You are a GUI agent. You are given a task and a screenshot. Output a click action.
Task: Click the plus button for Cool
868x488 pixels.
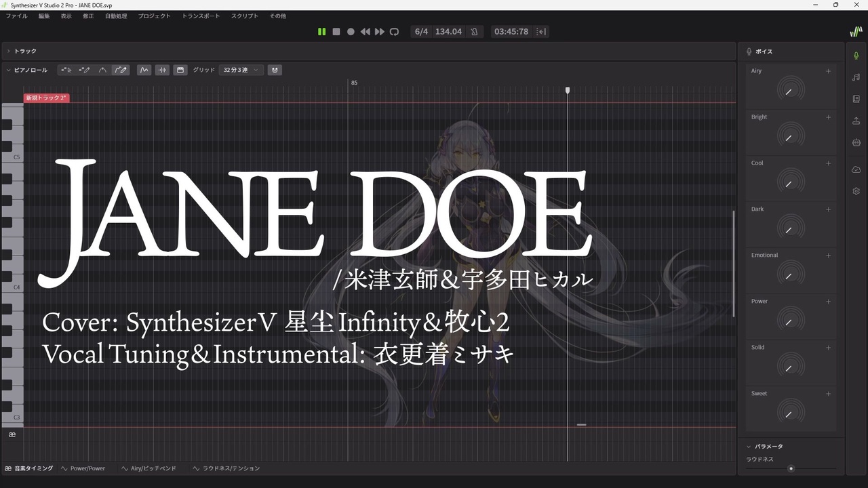(828, 163)
